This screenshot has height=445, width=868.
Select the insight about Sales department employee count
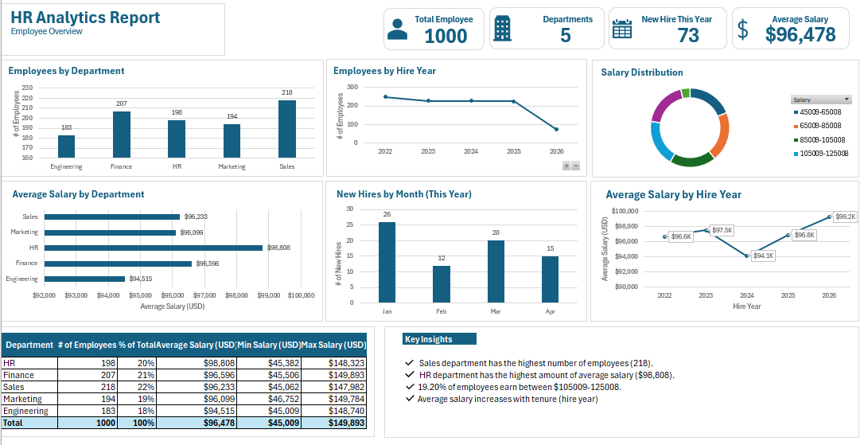click(x=536, y=364)
